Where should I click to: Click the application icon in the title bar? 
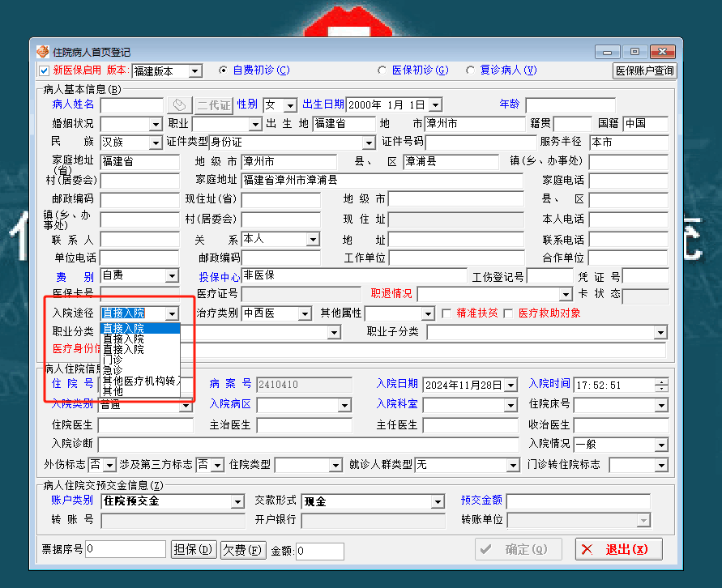[x=42, y=52]
